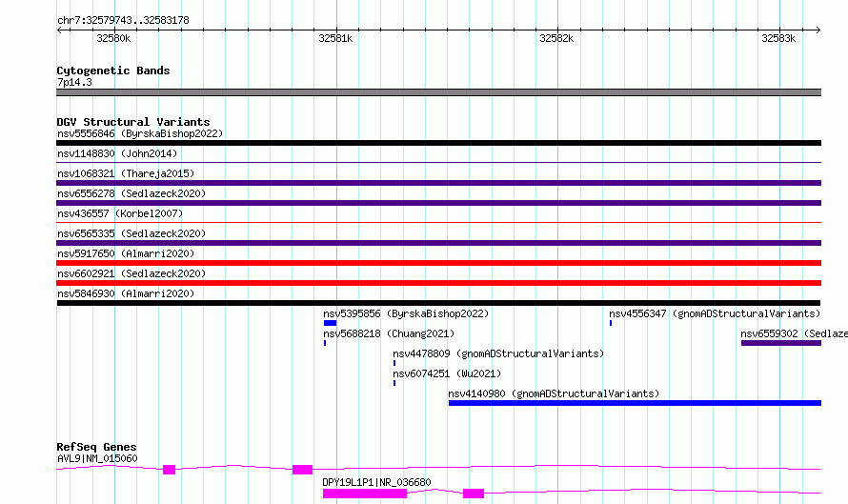Select the blue nsv4478809 variant tick

(394, 363)
